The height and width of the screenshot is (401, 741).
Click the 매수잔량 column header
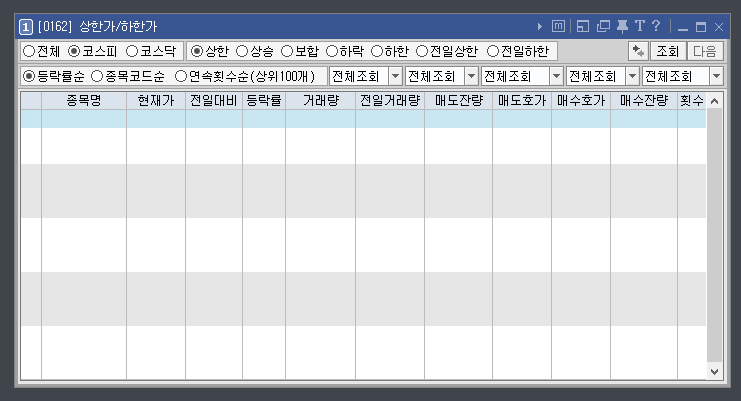[644, 101]
